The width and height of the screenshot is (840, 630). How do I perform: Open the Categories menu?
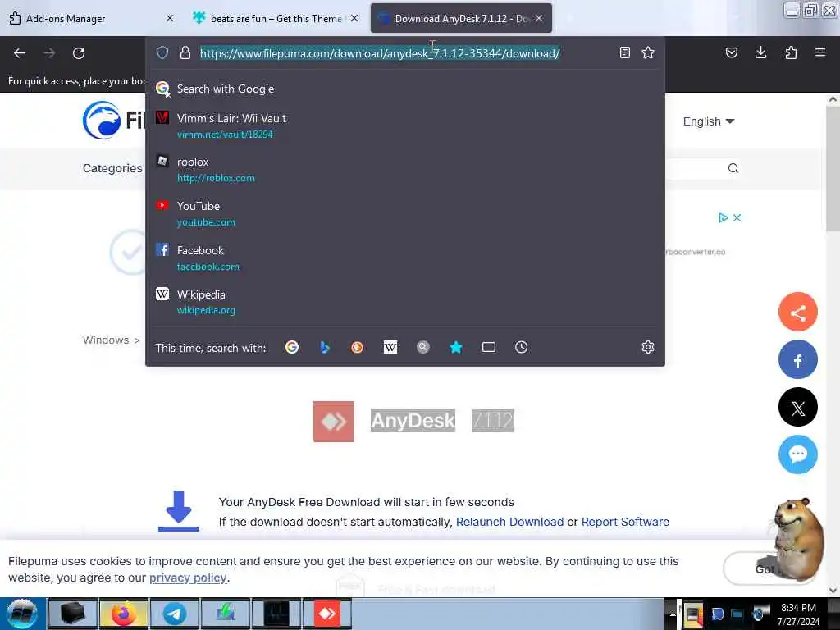click(112, 168)
